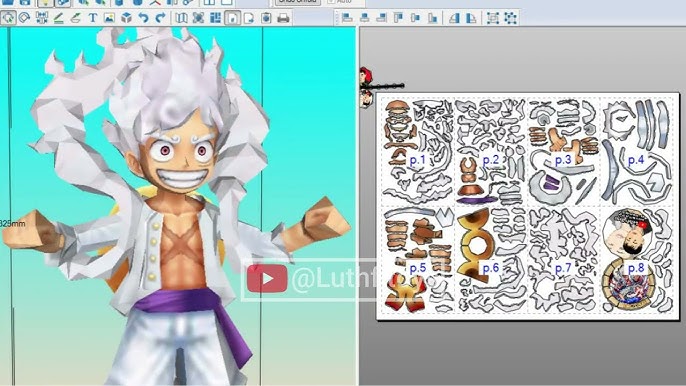Click the left-facing triangle flip icon
The height and width of the screenshot is (386, 686).
455,18
